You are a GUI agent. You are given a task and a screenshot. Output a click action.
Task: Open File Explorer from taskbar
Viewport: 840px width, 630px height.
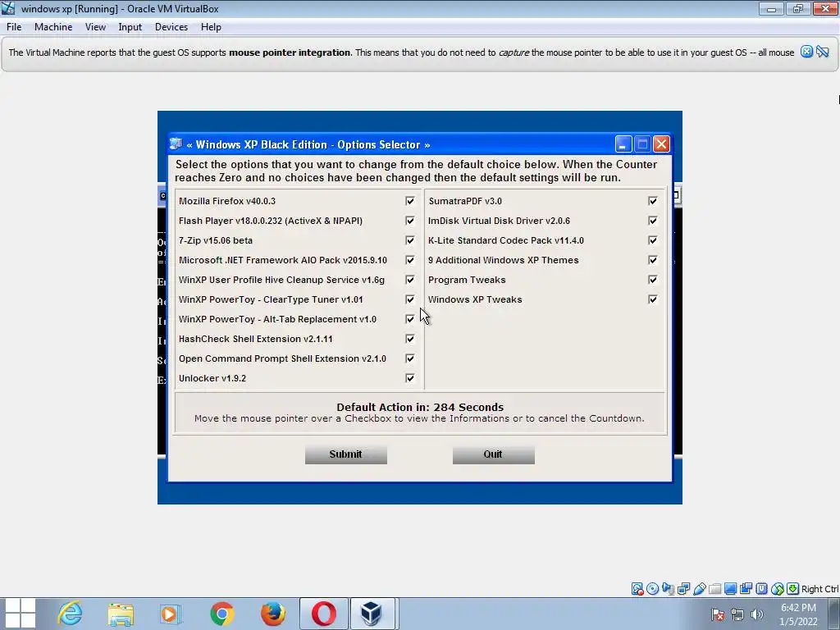click(x=121, y=614)
